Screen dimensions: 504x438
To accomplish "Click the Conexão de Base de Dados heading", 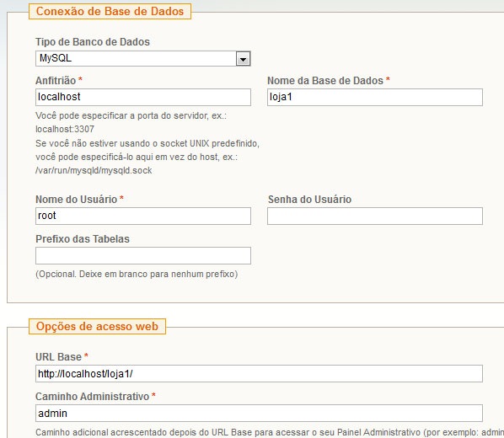I will 110,12.
